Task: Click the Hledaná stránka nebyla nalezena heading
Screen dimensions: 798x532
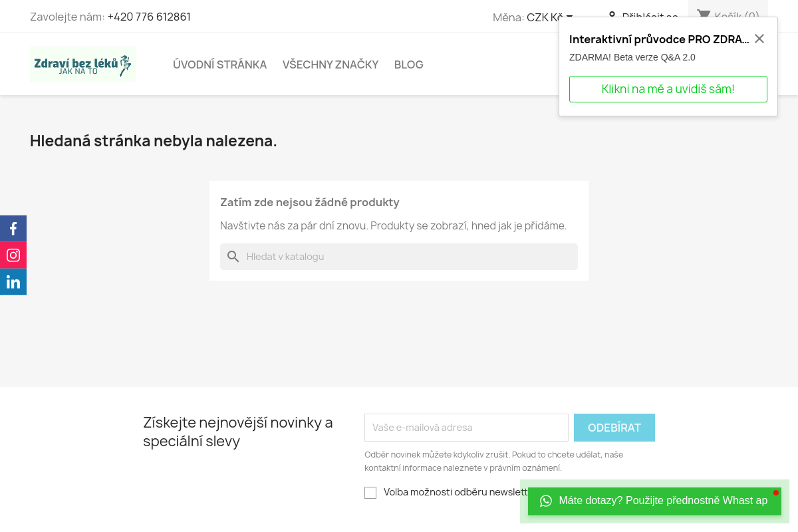Action: click(154, 141)
